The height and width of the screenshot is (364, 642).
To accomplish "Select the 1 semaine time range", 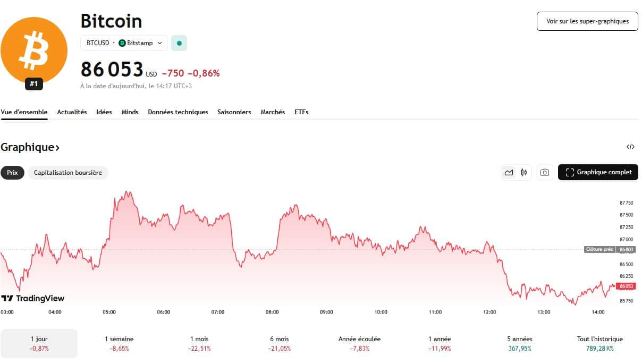I will (119, 343).
